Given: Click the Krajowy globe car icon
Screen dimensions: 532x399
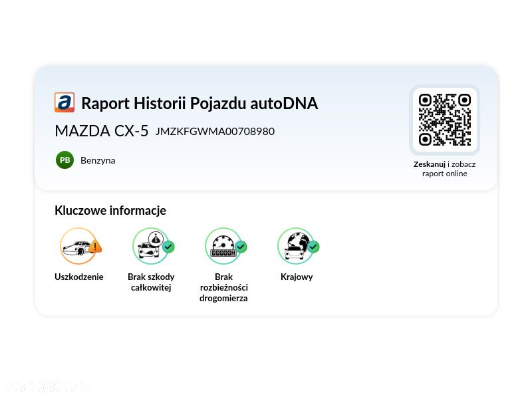Looking at the screenshot, I should (x=298, y=246).
